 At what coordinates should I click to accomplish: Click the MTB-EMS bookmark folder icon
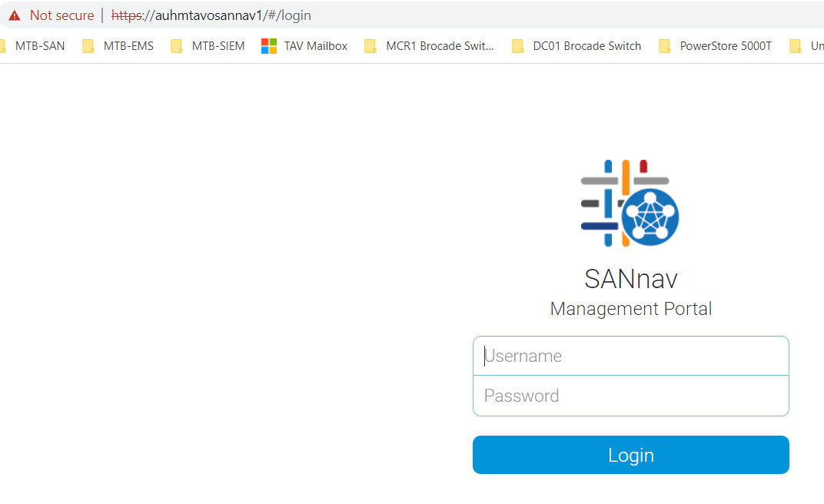click(87, 46)
